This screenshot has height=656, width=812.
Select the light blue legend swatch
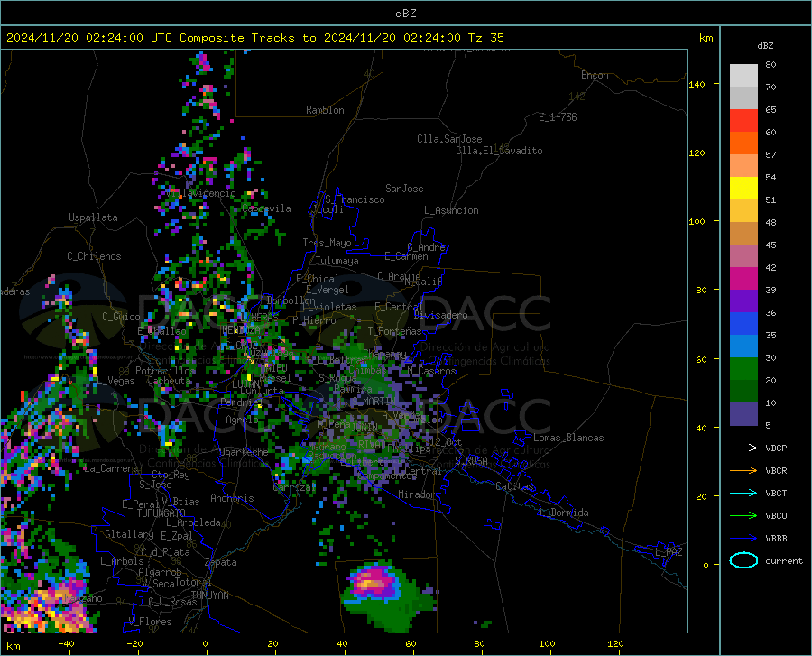743,346
